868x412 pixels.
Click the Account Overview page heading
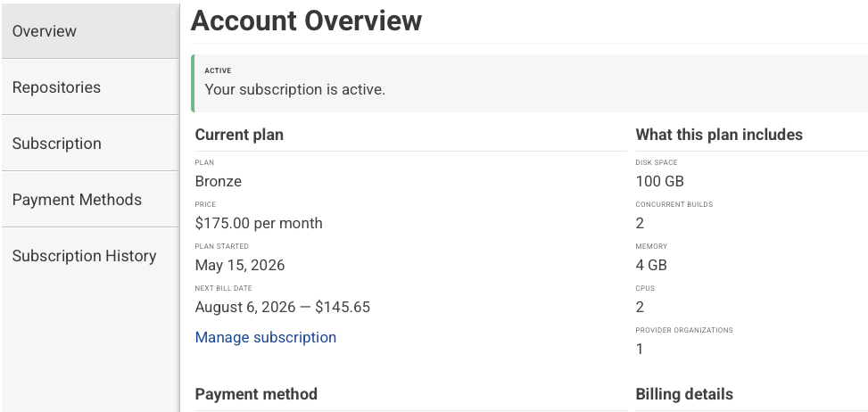306,21
